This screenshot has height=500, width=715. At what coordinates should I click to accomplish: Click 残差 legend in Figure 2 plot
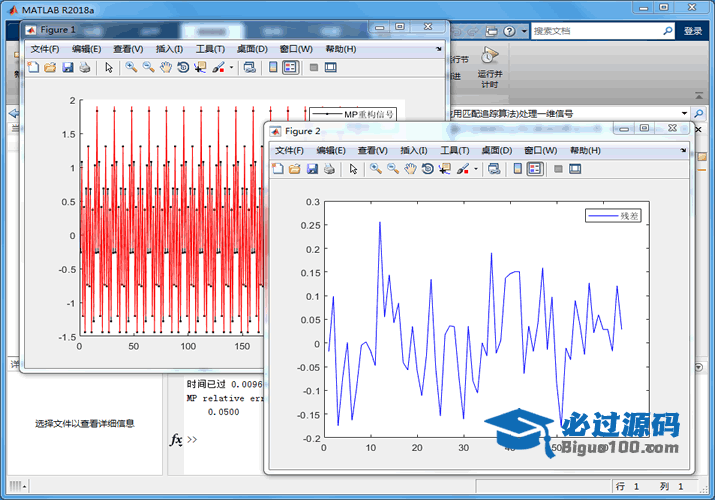613,216
